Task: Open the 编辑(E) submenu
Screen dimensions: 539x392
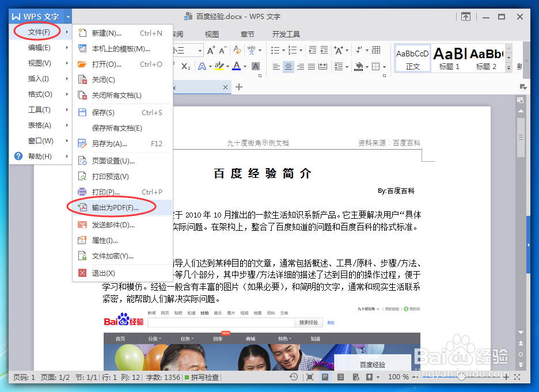Action: point(39,47)
